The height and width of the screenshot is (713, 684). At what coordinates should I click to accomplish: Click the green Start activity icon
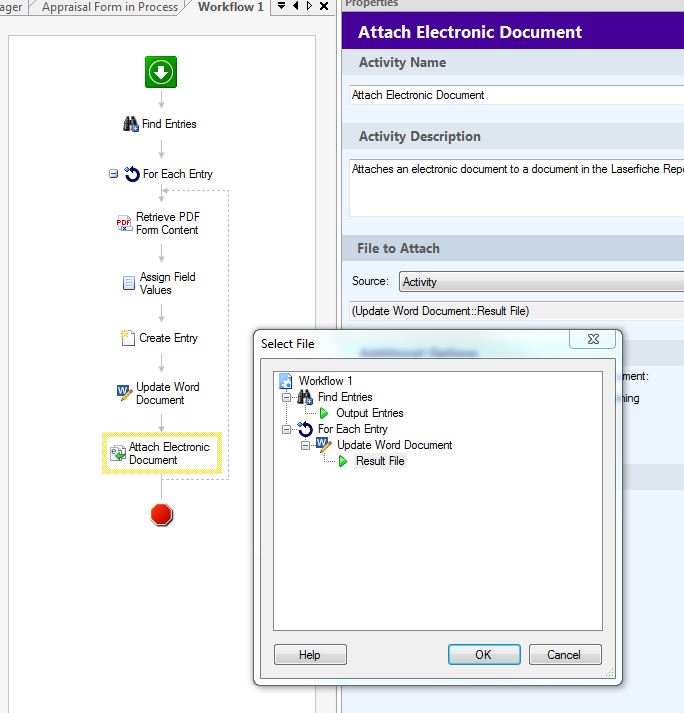161,72
